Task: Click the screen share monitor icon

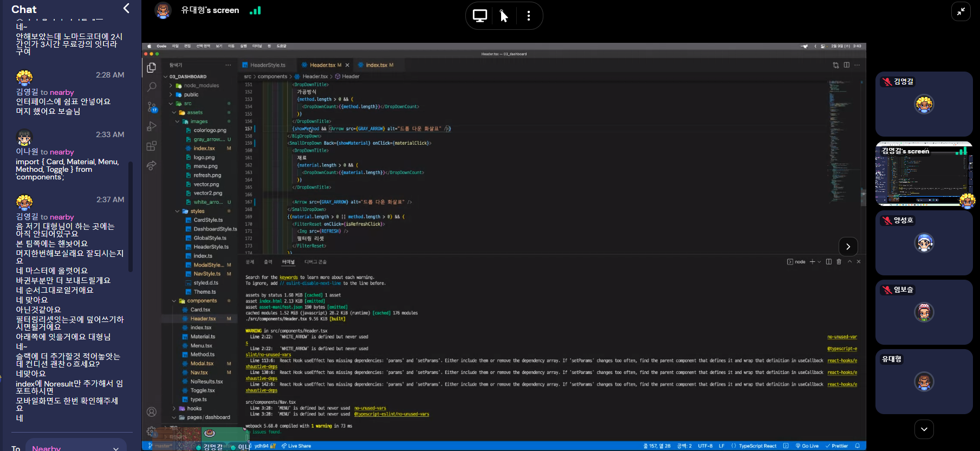Action: (x=479, y=16)
